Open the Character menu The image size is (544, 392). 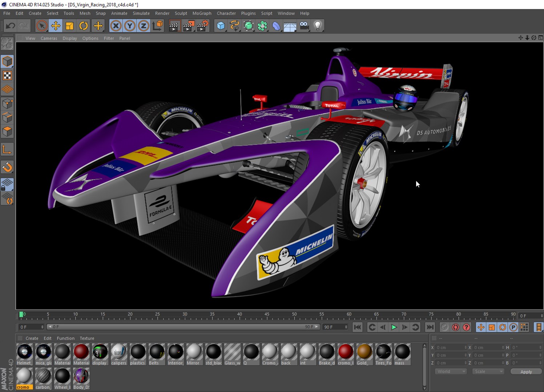tap(226, 13)
